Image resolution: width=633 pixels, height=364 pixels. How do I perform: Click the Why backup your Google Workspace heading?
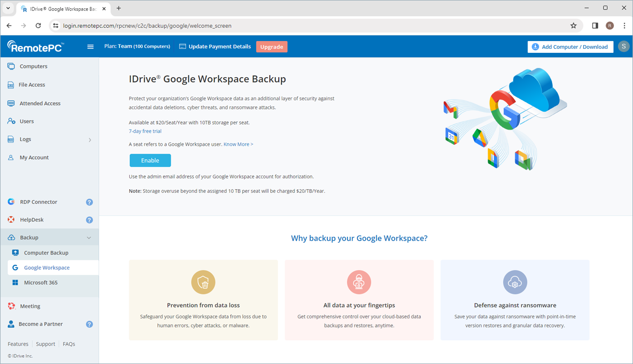pos(359,239)
